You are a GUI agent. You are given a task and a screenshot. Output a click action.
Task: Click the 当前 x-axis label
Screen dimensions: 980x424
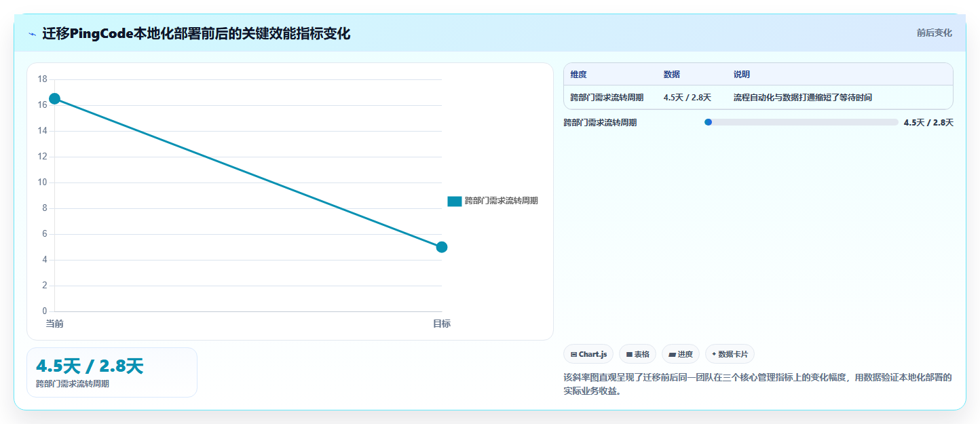pyautogui.click(x=54, y=324)
